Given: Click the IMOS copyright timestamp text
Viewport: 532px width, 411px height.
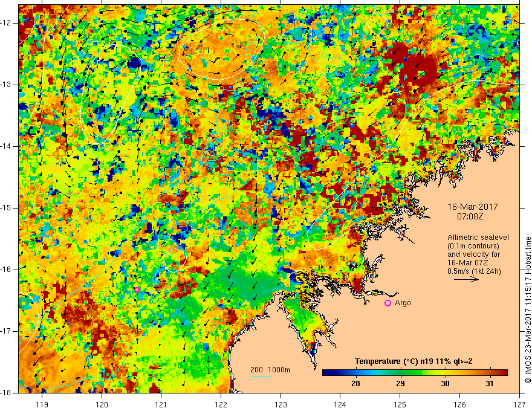Looking at the screenshot, I should [528, 310].
